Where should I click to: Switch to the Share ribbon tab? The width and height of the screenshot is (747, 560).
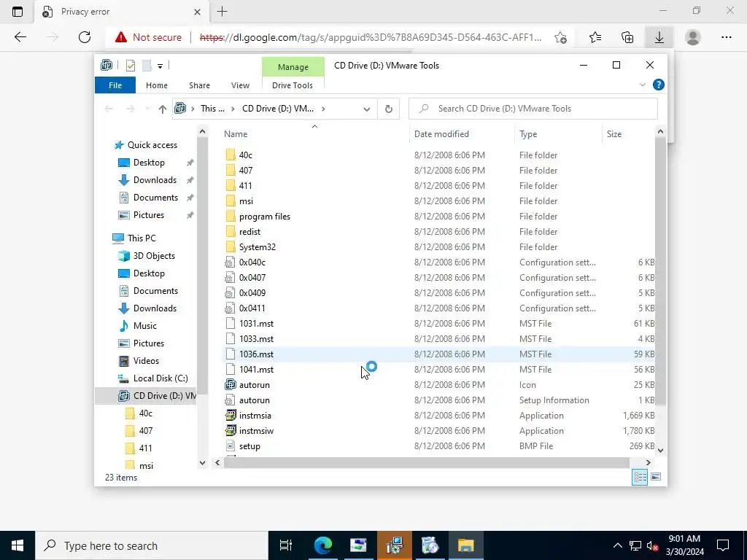(x=199, y=85)
